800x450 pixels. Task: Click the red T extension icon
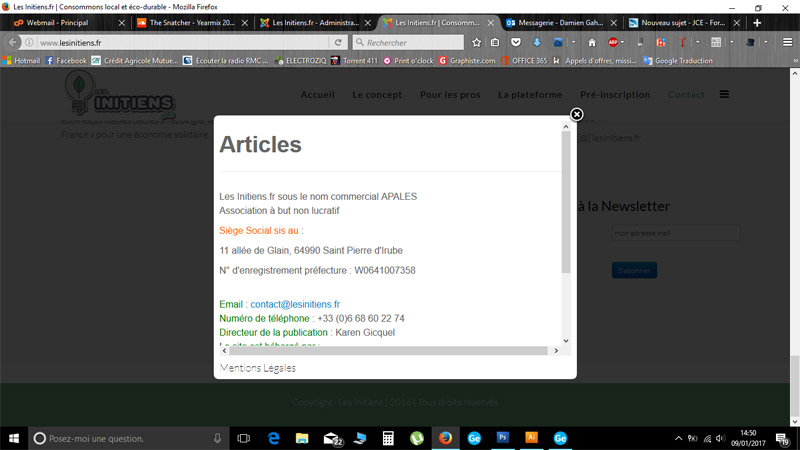pos(682,42)
